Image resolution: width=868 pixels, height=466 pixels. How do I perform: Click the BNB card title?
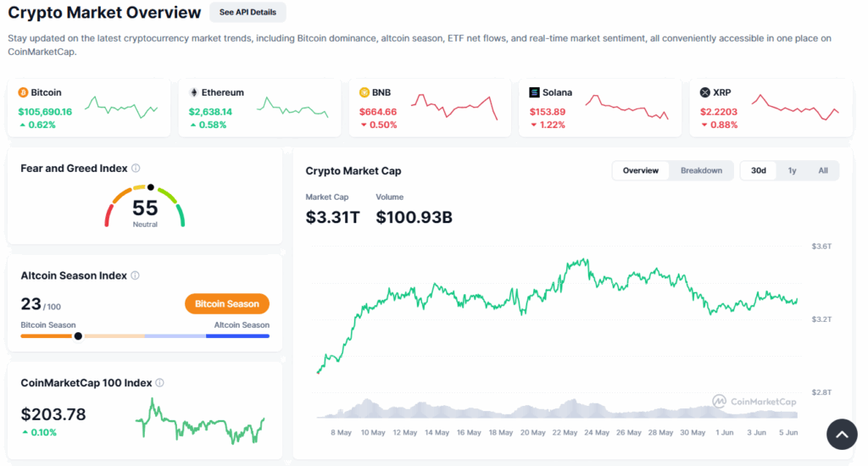381,92
